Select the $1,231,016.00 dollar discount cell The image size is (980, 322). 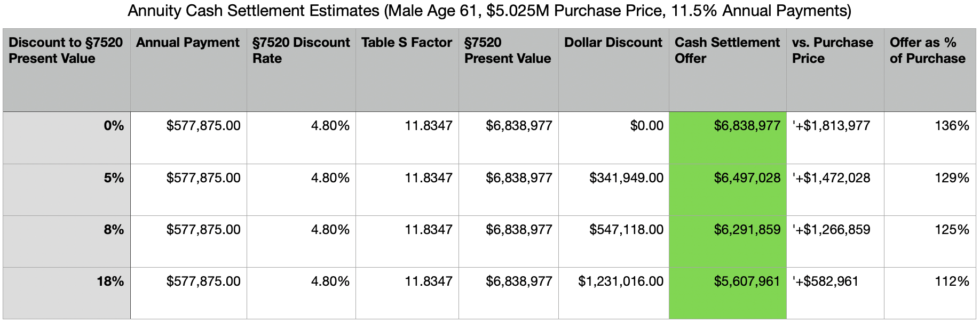tap(620, 281)
